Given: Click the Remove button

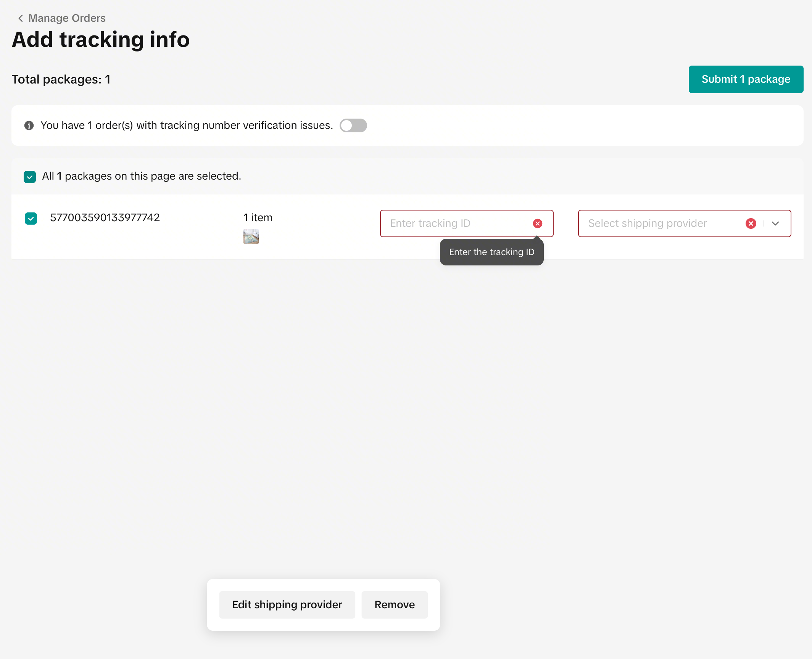Looking at the screenshot, I should 394,604.
